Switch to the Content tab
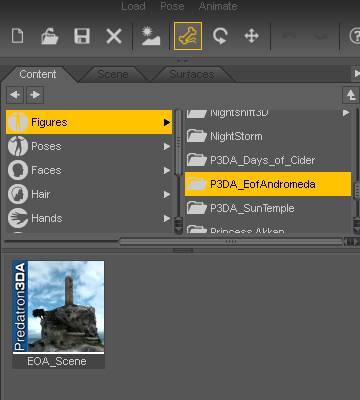The image size is (360, 400). pos(38,74)
